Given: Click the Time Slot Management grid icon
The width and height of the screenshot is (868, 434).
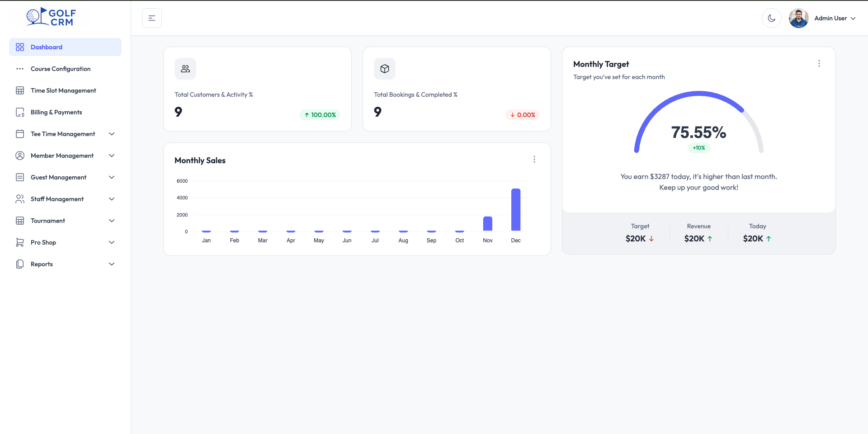Looking at the screenshot, I should coord(20,90).
